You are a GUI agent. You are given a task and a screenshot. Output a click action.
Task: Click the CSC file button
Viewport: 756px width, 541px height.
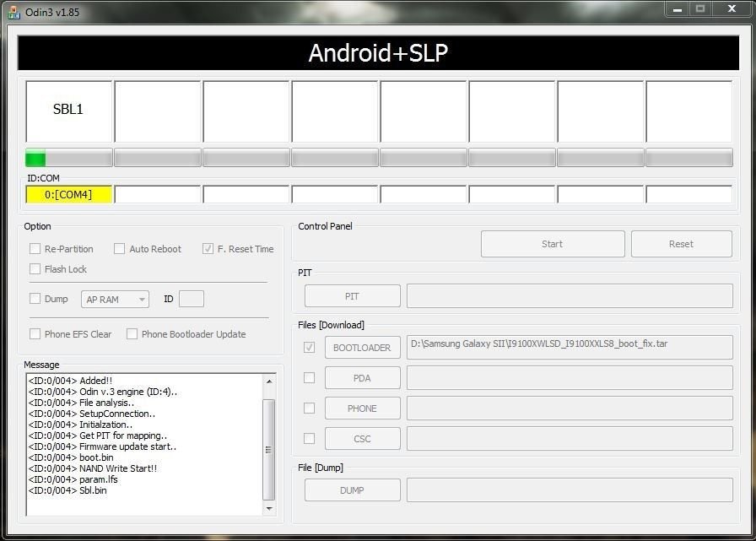(362, 439)
